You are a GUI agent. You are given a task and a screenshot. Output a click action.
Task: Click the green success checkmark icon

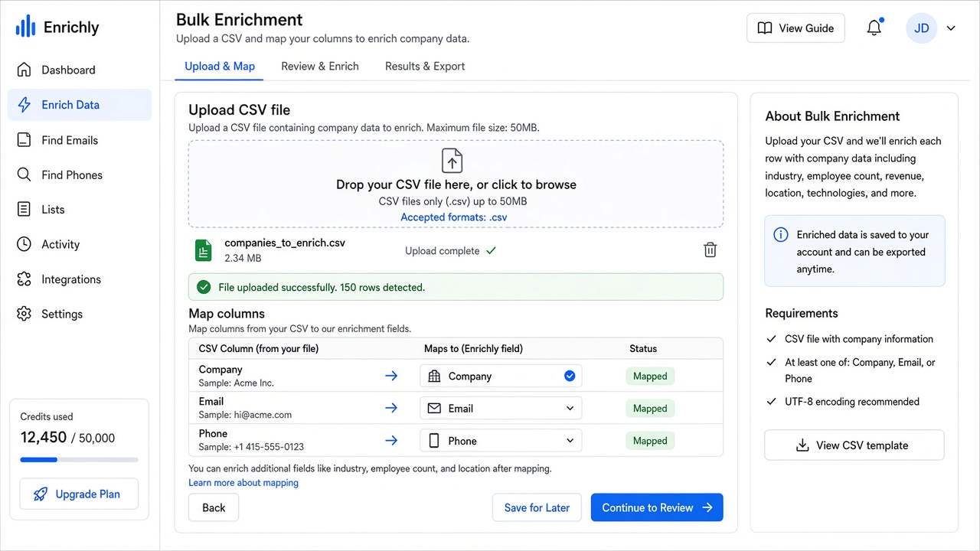click(204, 287)
